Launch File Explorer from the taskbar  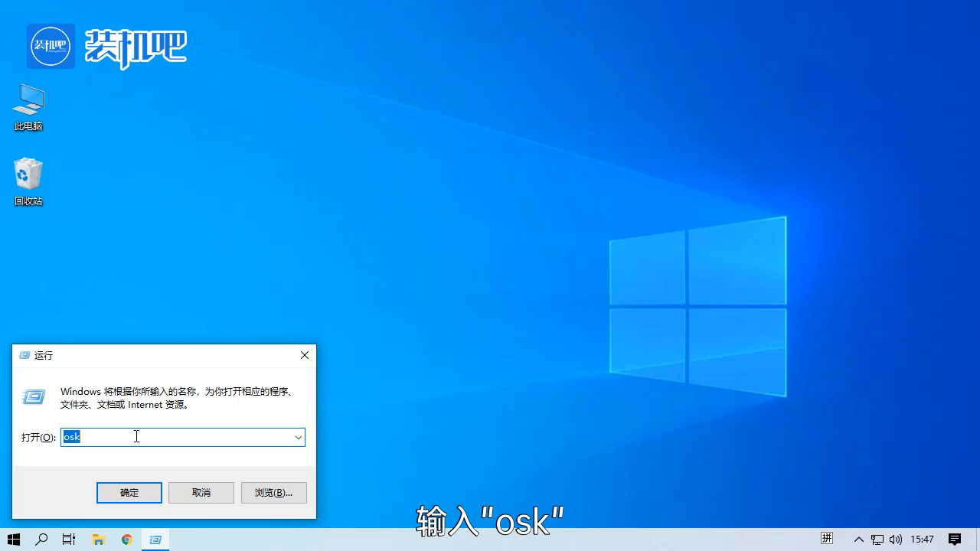98,540
